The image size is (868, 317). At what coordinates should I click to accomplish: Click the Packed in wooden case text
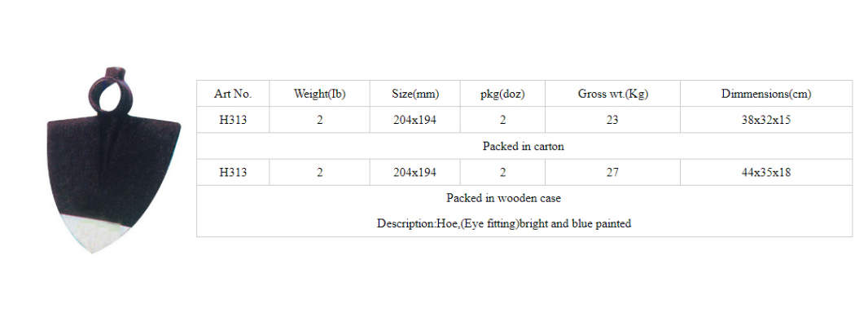(x=504, y=198)
